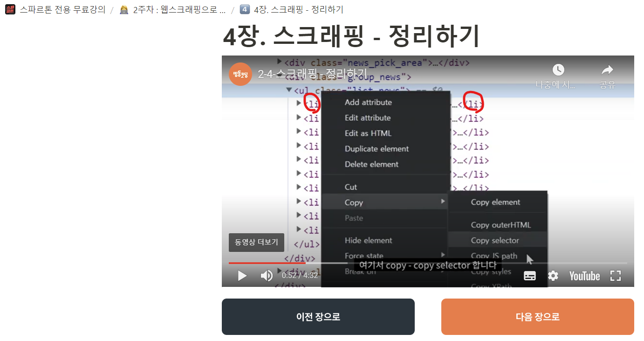Image resolution: width=644 pixels, height=341 pixels.
Task: Click the share arrow icon
Action: [x=608, y=70]
